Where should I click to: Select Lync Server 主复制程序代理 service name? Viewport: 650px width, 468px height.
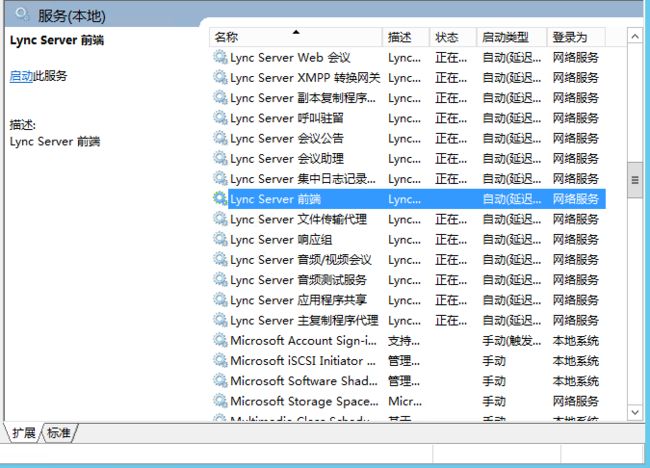(x=304, y=320)
